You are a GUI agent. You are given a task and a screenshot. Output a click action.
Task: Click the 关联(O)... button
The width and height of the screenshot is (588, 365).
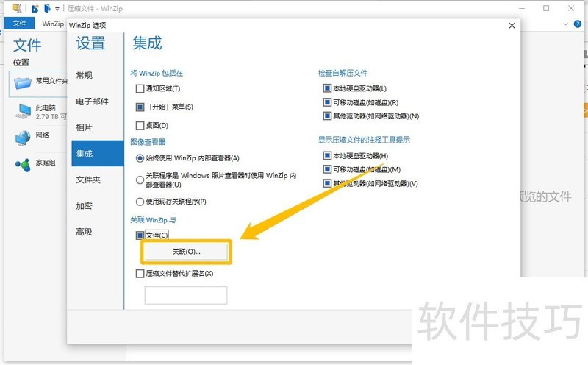(x=187, y=252)
